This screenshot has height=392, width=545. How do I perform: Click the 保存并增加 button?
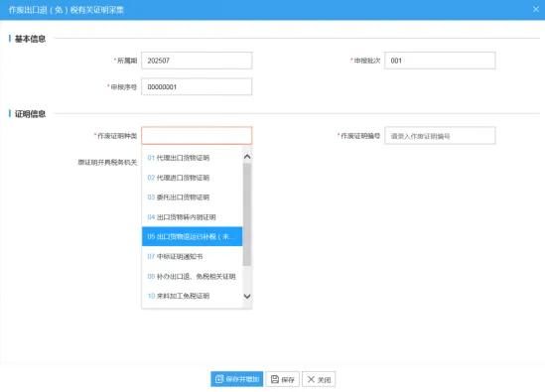[x=236, y=379]
